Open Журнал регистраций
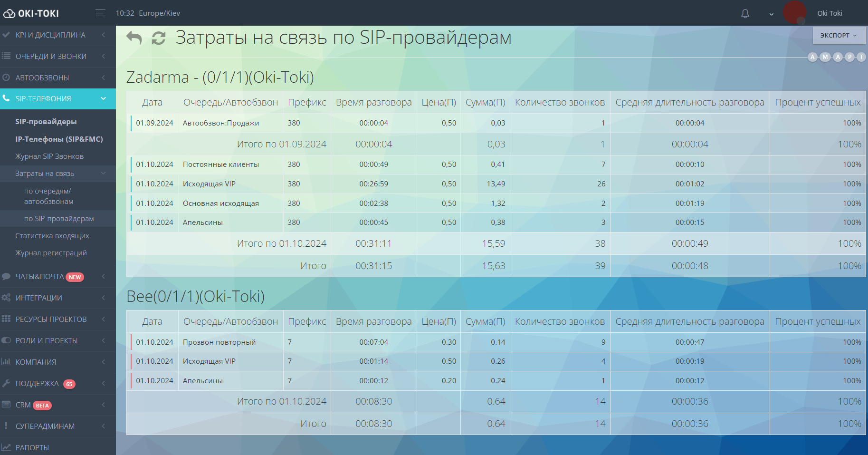This screenshot has height=455, width=868. (51, 253)
